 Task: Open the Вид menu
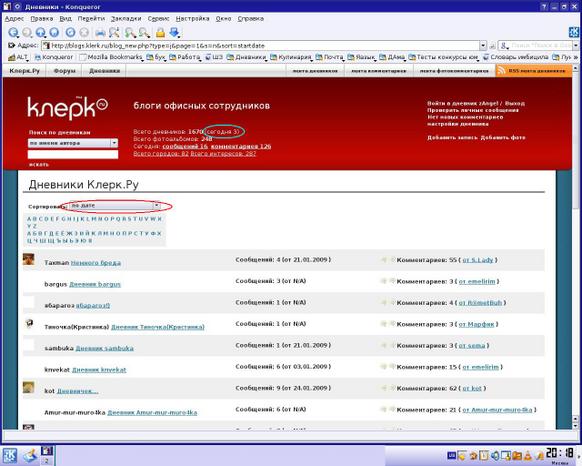[66, 19]
